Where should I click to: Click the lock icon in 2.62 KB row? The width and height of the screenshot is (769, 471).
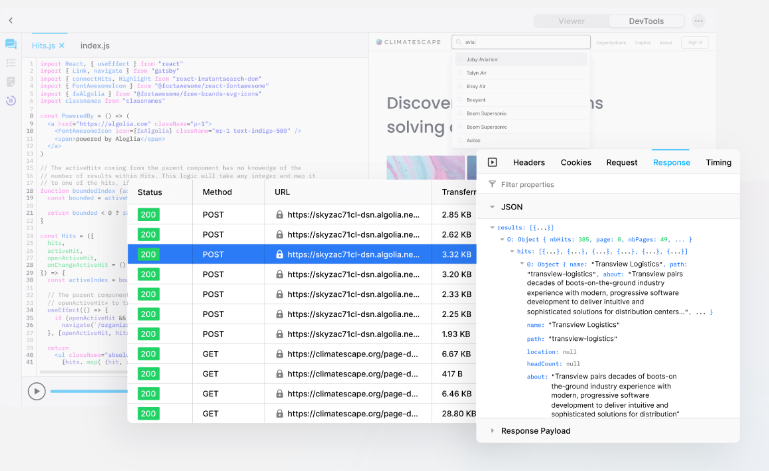pyautogui.click(x=280, y=235)
